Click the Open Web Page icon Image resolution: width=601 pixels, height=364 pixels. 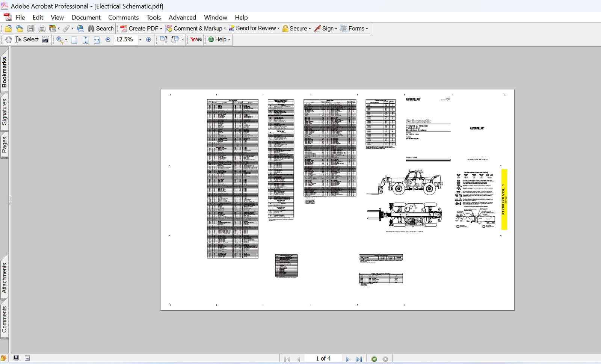(x=20, y=29)
